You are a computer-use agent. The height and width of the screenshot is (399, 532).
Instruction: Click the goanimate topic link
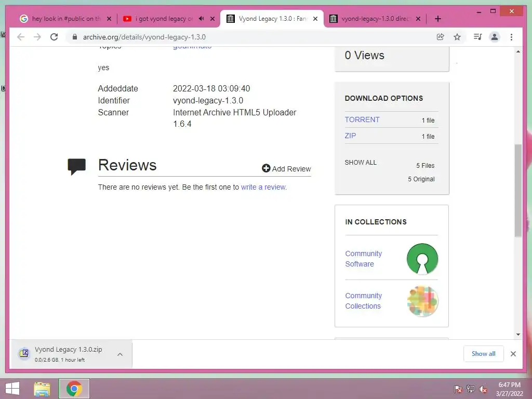[x=192, y=46]
